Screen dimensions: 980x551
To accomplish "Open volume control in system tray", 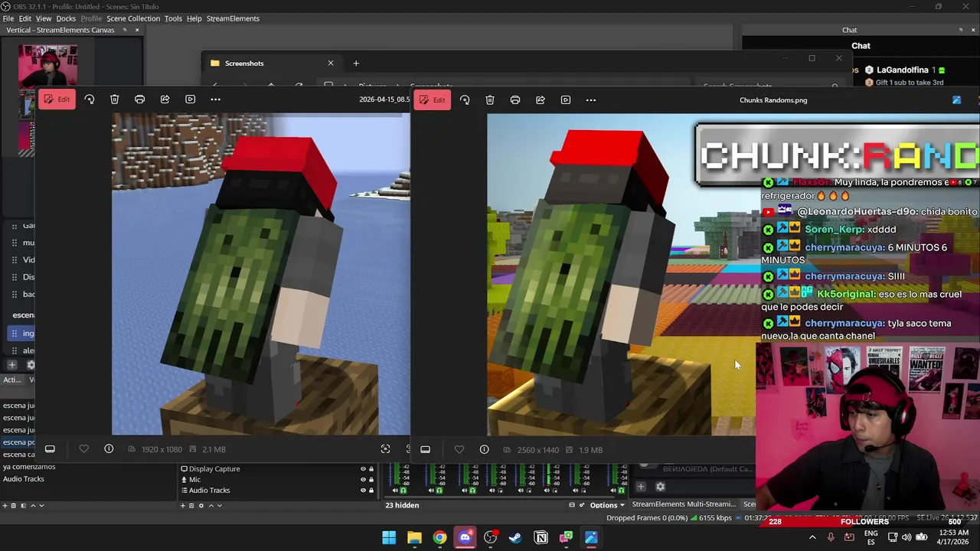I will click(906, 537).
